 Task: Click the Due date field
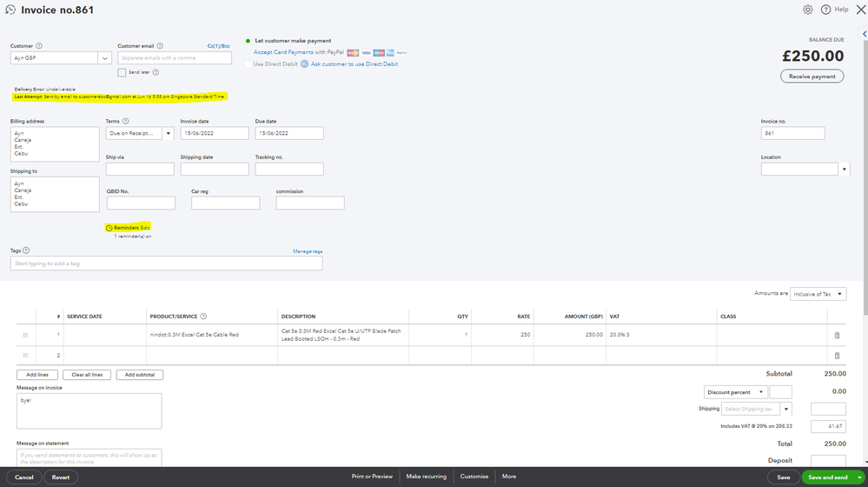click(289, 133)
